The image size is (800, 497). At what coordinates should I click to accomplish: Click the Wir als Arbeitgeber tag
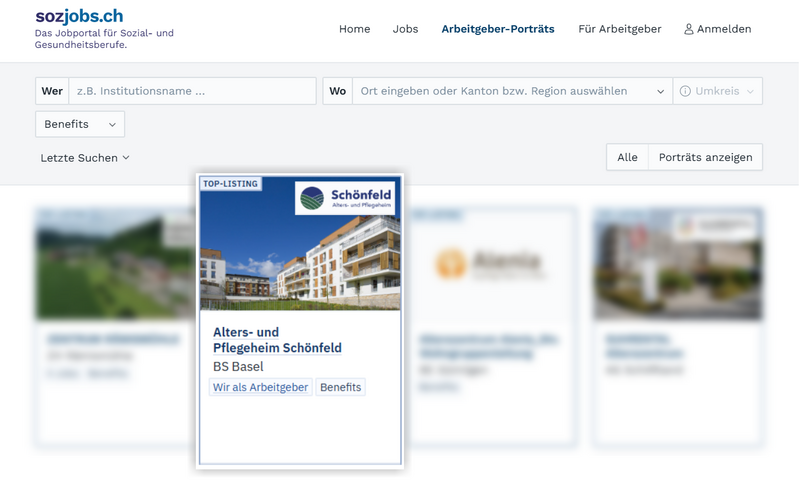(x=260, y=387)
